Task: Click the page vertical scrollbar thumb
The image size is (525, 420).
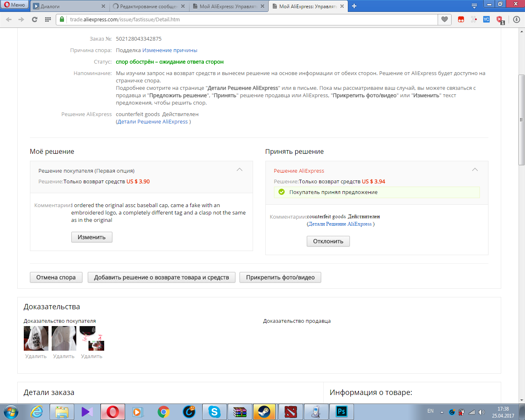Action: coord(522,120)
